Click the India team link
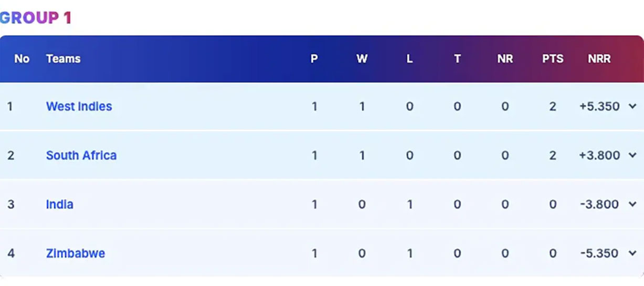This screenshot has width=644, height=286. (x=59, y=204)
